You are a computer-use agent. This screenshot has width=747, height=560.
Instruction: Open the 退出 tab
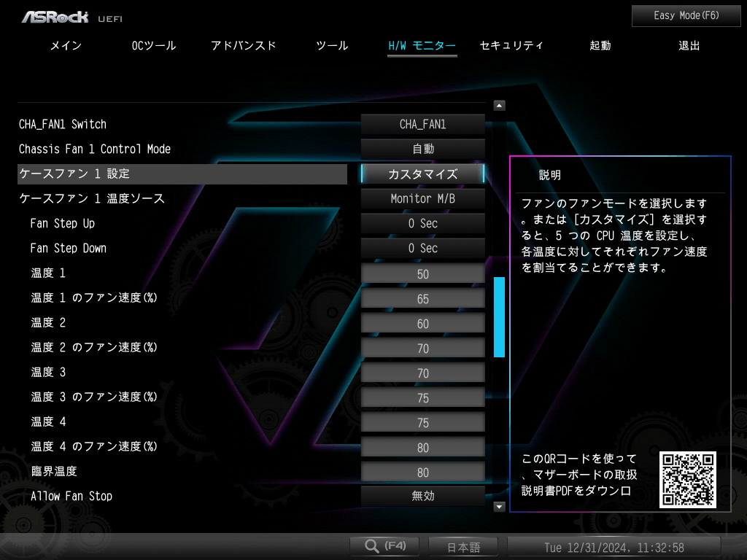[689, 46]
